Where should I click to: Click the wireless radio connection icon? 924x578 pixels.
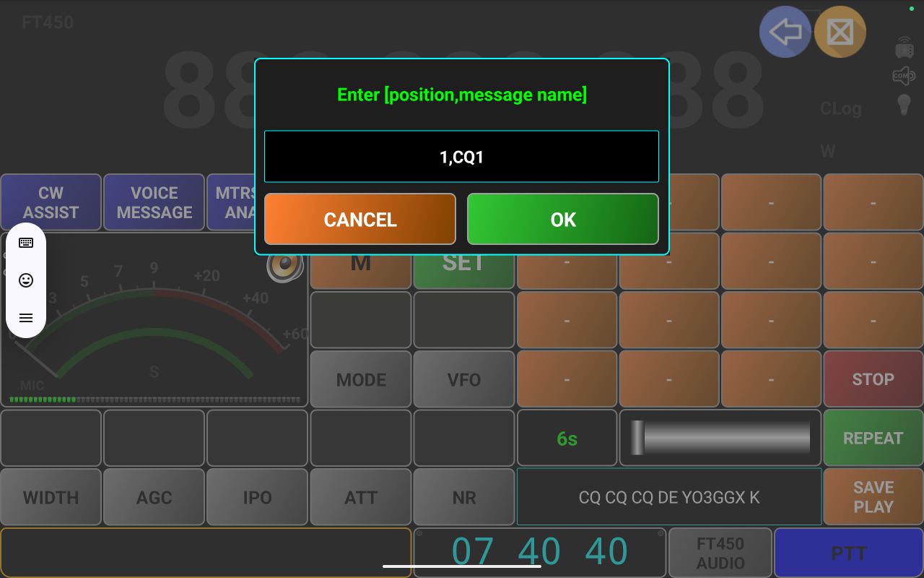[x=905, y=47]
